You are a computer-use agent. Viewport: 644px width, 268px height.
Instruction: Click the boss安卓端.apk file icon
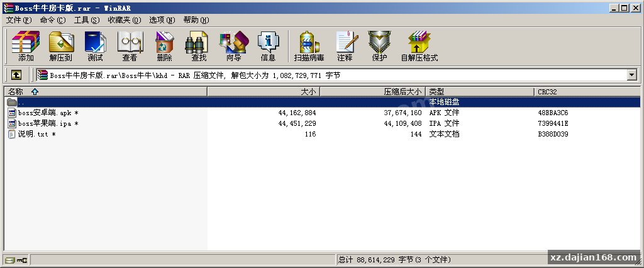[x=12, y=113]
